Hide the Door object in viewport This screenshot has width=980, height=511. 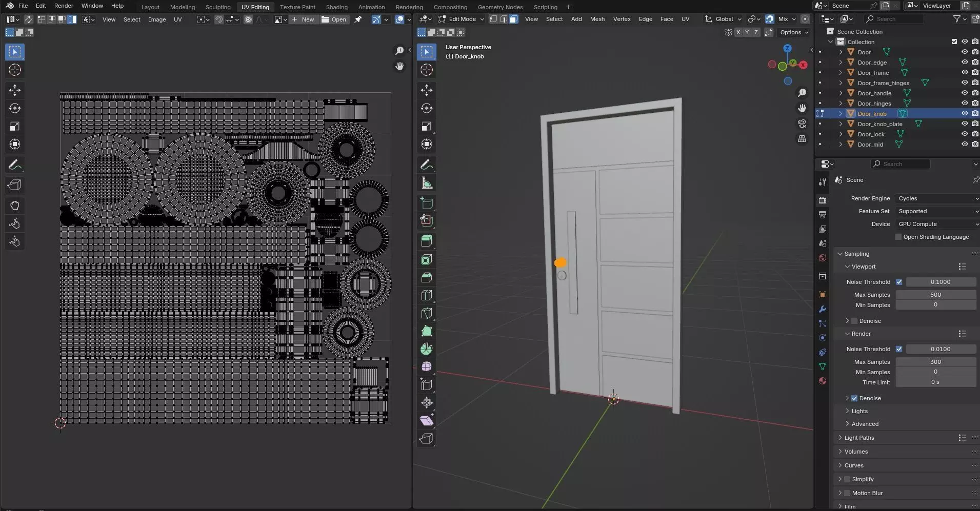coord(965,52)
